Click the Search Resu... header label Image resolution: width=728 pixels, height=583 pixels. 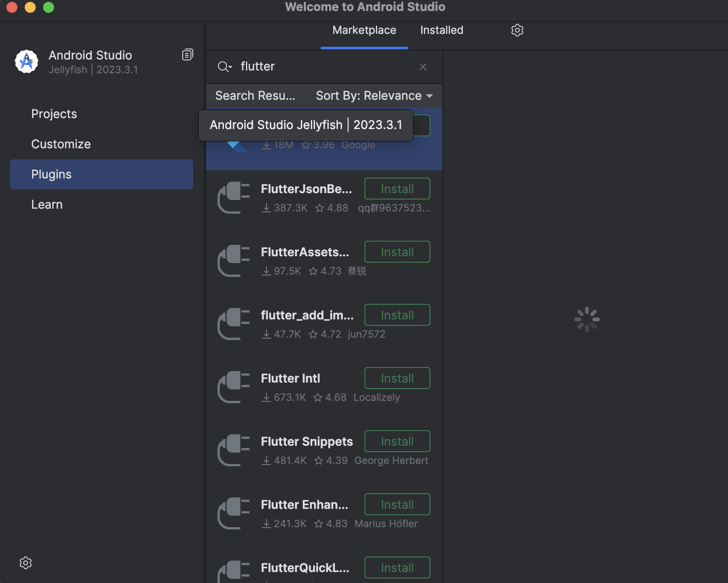(255, 96)
